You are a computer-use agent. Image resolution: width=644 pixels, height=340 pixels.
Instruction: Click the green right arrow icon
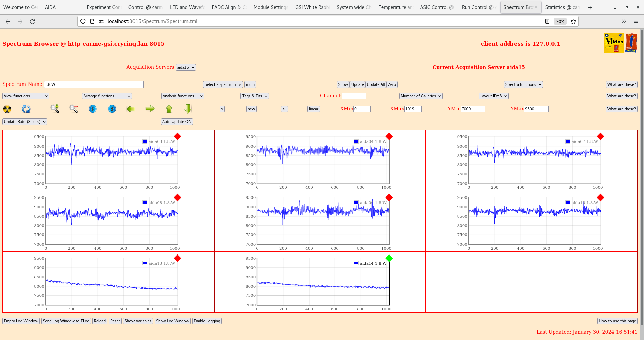(150, 109)
